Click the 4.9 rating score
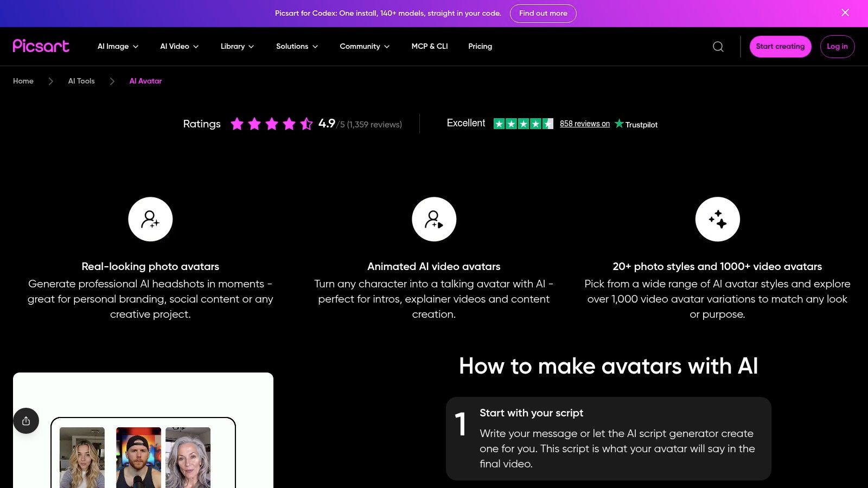This screenshot has width=868, height=488. [327, 124]
